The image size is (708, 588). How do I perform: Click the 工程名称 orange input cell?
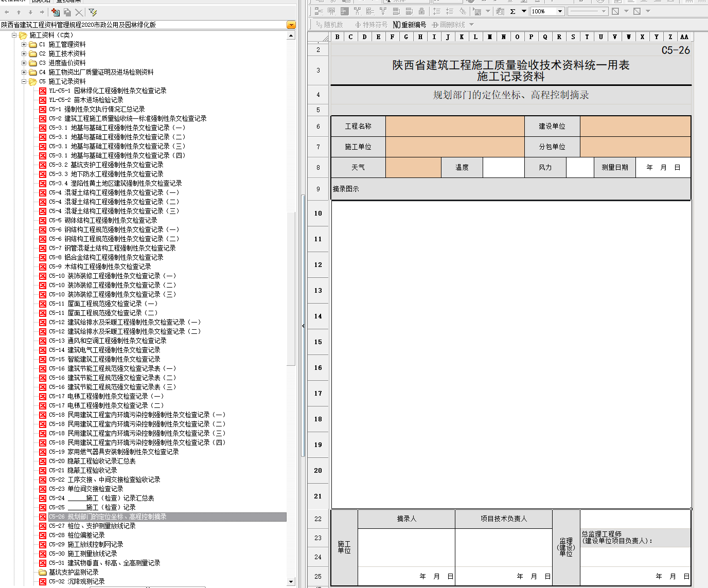(455, 127)
